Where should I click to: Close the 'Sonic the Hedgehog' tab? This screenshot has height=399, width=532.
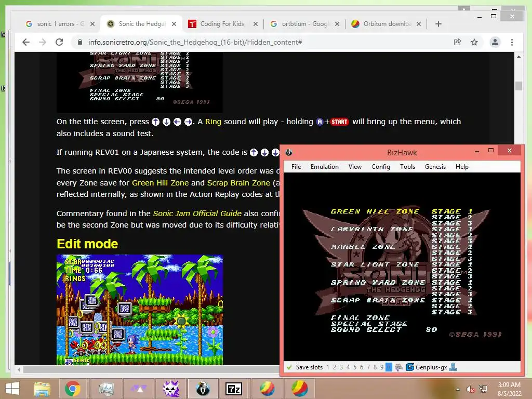coord(174,24)
